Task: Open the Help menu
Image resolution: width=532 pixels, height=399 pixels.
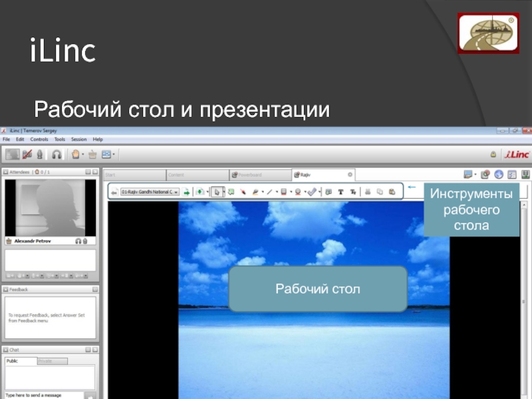Action: pyautogui.click(x=98, y=140)
